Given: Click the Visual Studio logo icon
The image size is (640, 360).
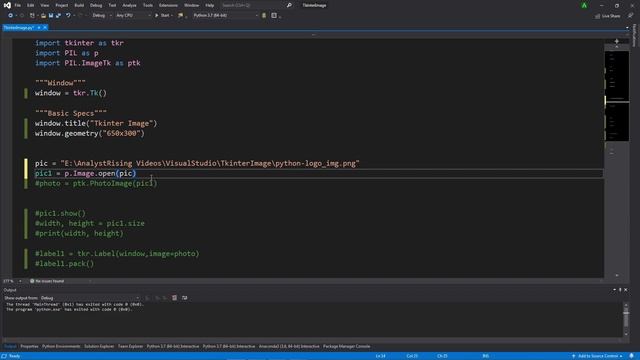Looking at the screenshot, I should (x=7, y=5).
